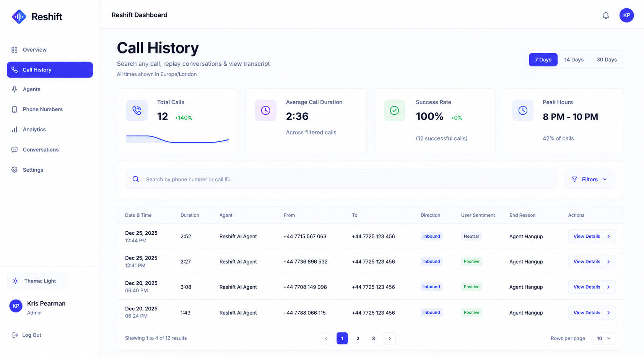Viewport: 644px width, 357px height.
Task: Click Positive badge in 12:41 PM row
Action: click(x=472, y=261)
